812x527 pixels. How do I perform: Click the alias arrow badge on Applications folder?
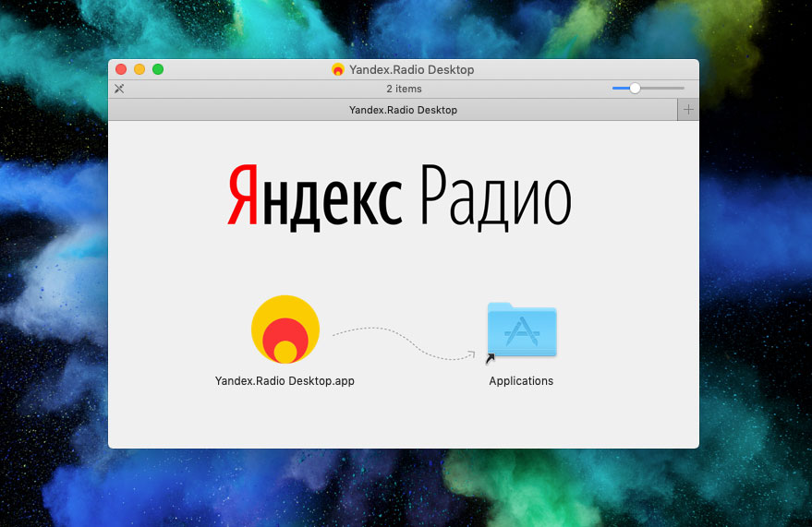(490, 359)
